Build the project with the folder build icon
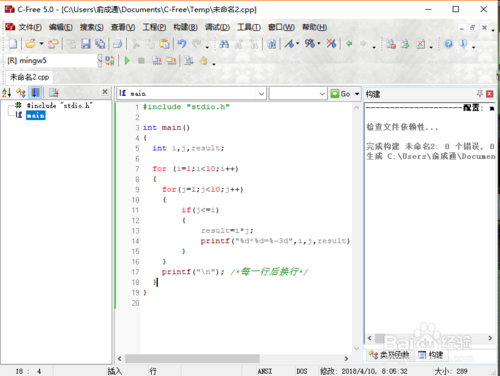 point(171,61)
